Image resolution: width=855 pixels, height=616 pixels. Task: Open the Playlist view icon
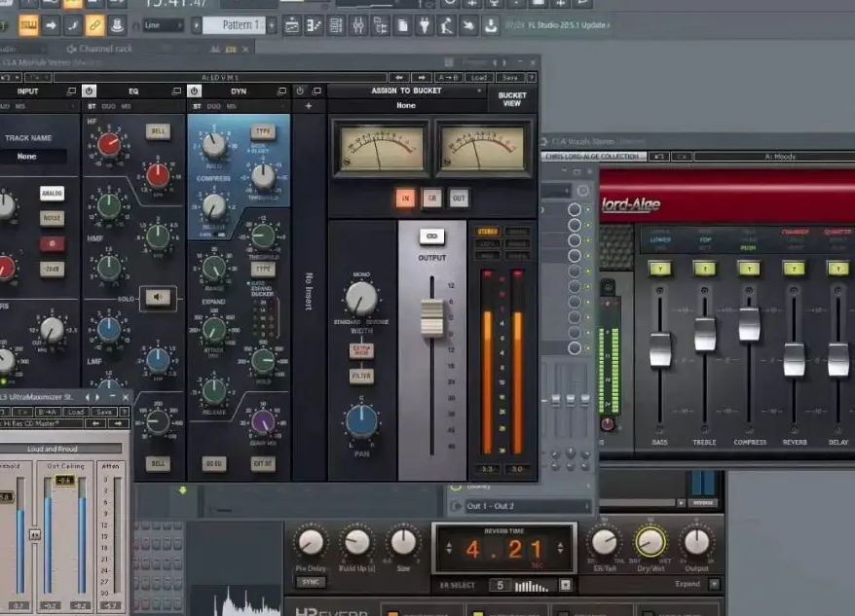pyautogui.click(x=292, y=25)
